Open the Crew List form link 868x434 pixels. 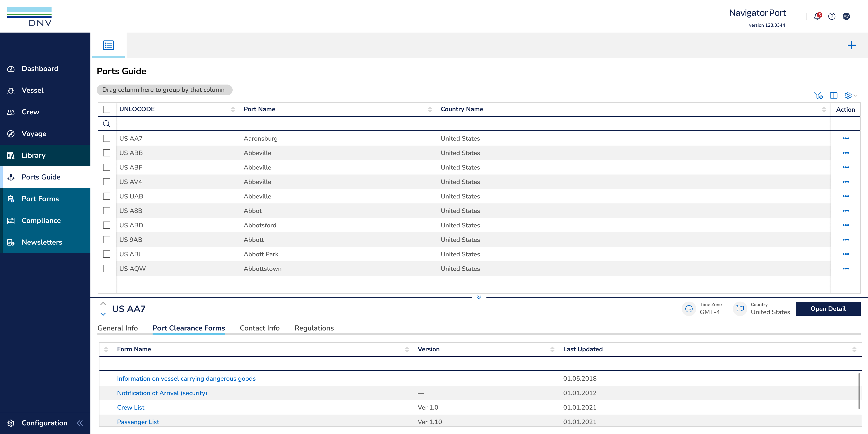pyautogui.click(x=131, y=407)
